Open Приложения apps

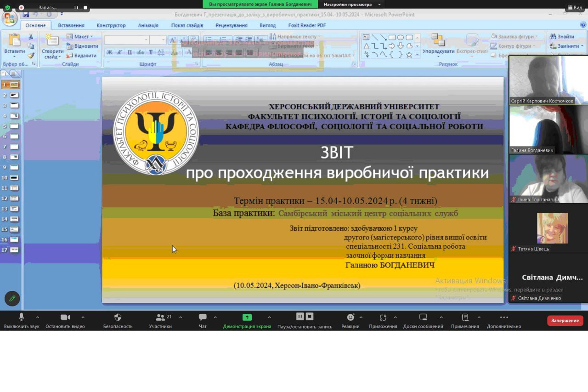point(383,321)
